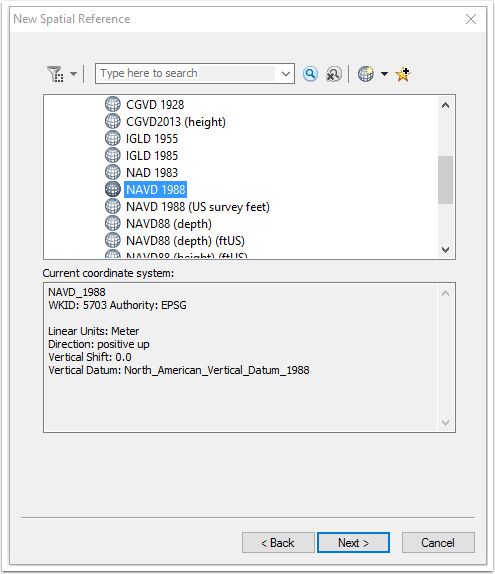Choose IGLD 1955 vertical system
This screenshot has width=495, height=574.
tap(152, 139)
